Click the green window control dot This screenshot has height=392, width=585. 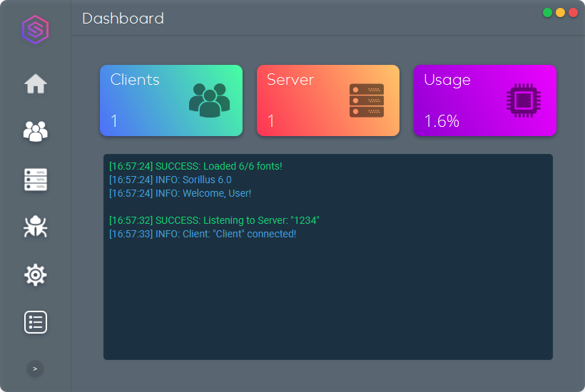[x=547, y=13]
